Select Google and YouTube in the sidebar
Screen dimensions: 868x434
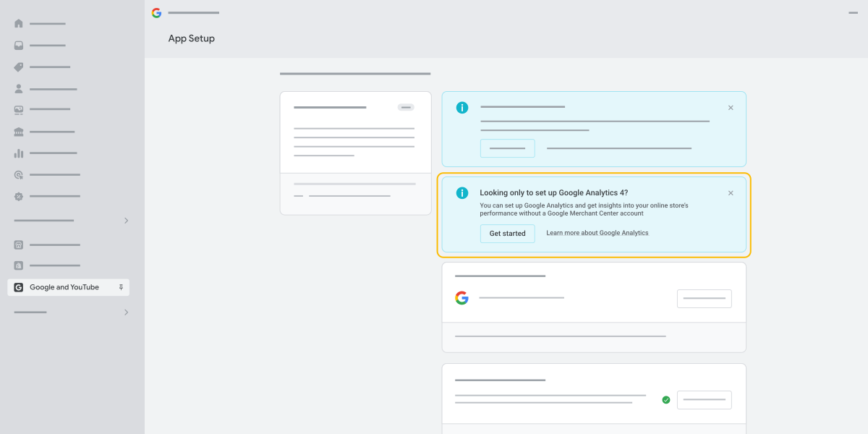click(x=64, y=287)
